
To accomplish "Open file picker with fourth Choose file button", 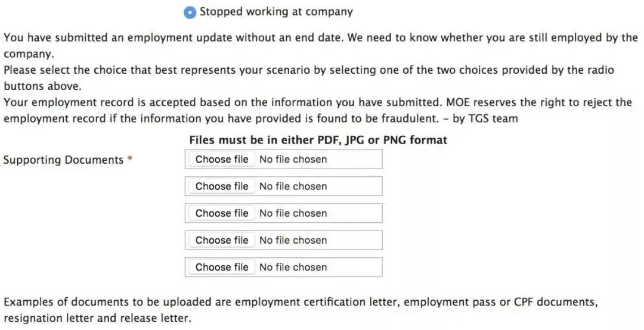I will [x=222, y=240].
